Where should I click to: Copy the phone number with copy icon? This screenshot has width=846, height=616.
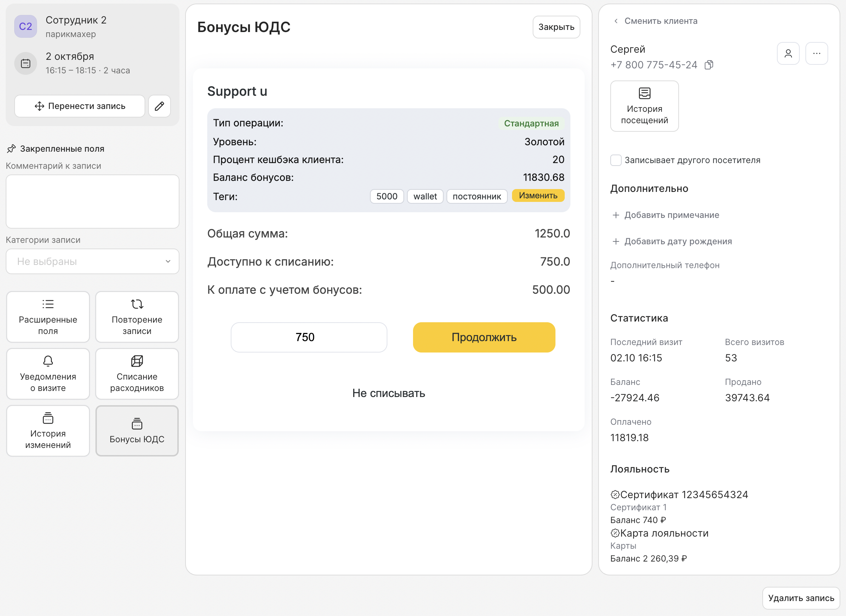coord(709,65)
